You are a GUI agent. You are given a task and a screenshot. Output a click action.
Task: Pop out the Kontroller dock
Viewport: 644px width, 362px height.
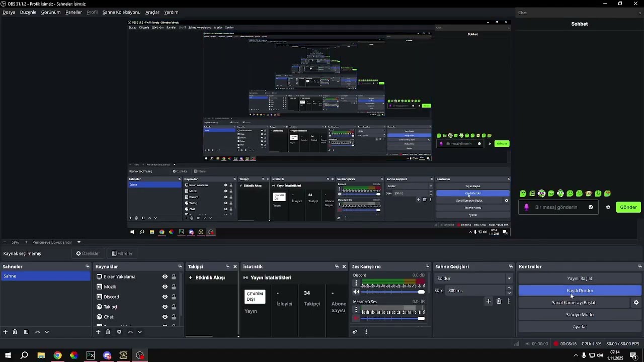639,266
